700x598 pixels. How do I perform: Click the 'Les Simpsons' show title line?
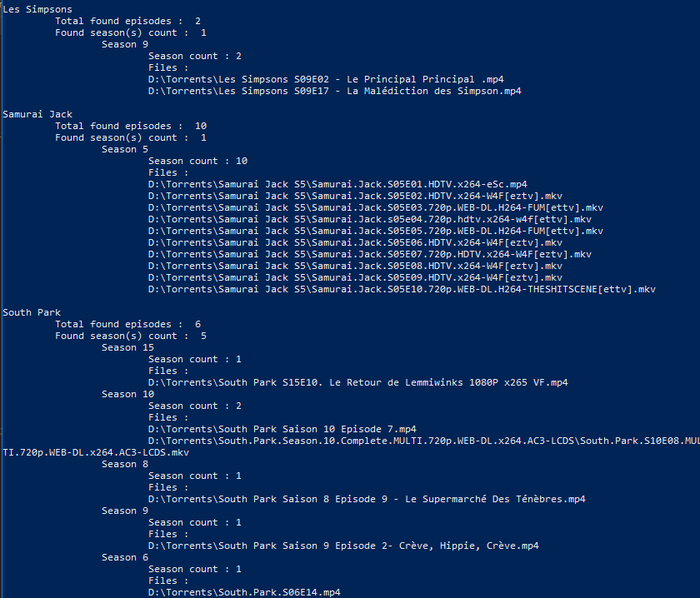[37, 9]
